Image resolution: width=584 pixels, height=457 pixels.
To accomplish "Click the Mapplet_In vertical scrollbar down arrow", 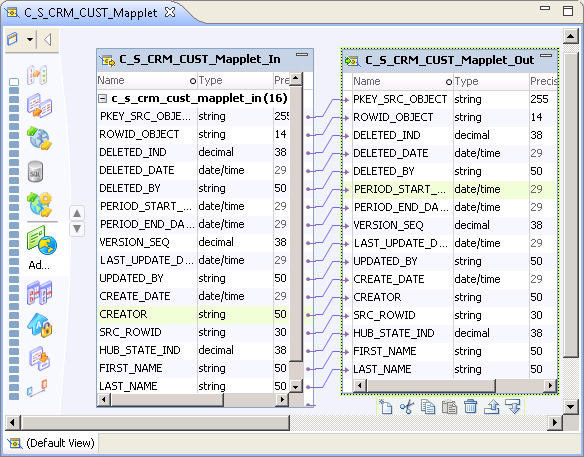I will pos(296,387).
